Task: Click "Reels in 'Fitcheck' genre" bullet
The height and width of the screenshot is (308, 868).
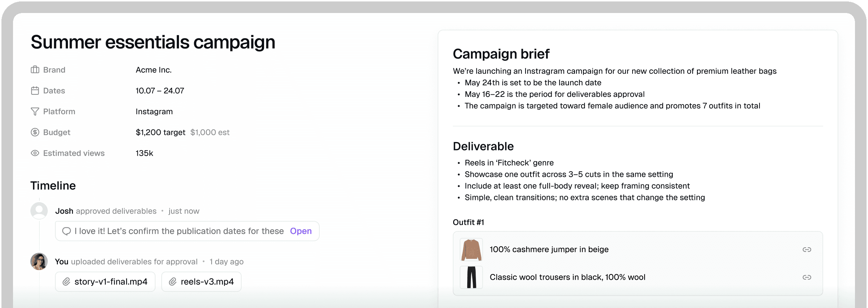Action: click(509, 163)
